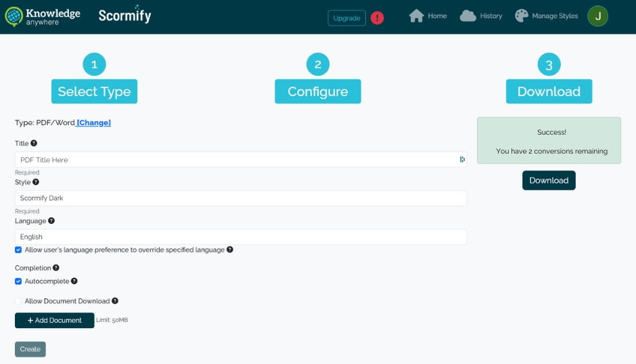This screenshot has height=364, width=636.
Task: Click into the PDF Title Here field
Action: coord(241,160)
